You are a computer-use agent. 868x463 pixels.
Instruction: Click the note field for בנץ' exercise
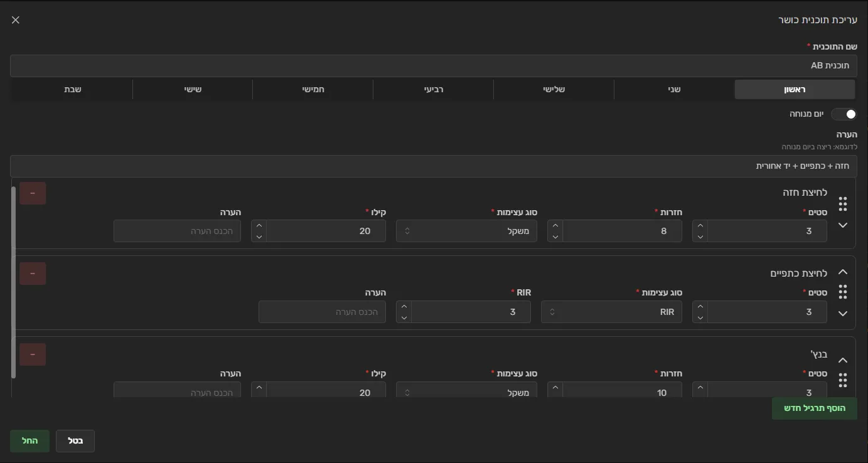(177, 390)
